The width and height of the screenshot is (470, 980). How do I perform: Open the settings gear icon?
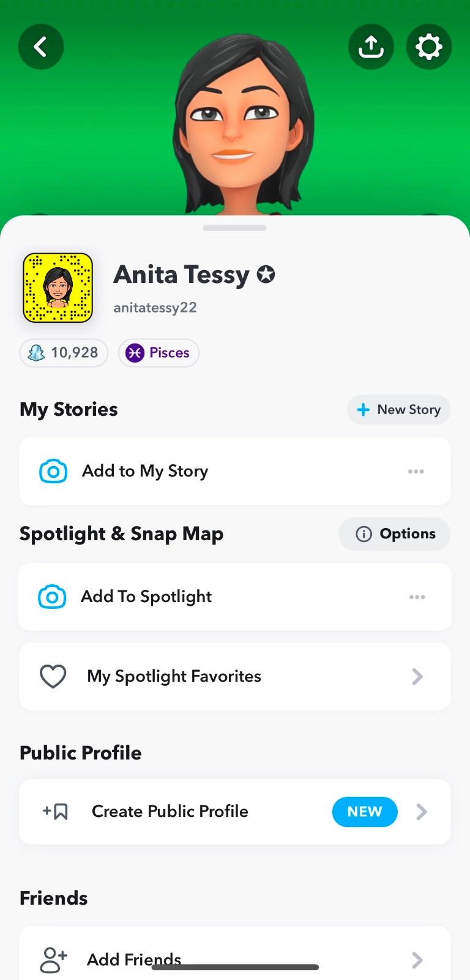point(428,47)
